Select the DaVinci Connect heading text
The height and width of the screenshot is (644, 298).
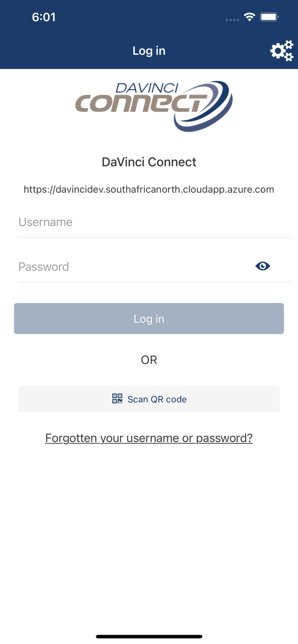[x=149, y=162]
